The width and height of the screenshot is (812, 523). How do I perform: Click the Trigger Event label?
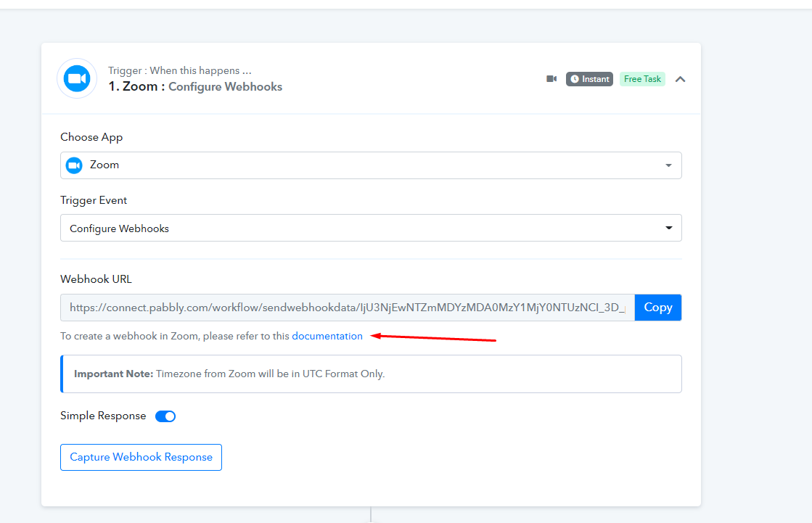94,200
